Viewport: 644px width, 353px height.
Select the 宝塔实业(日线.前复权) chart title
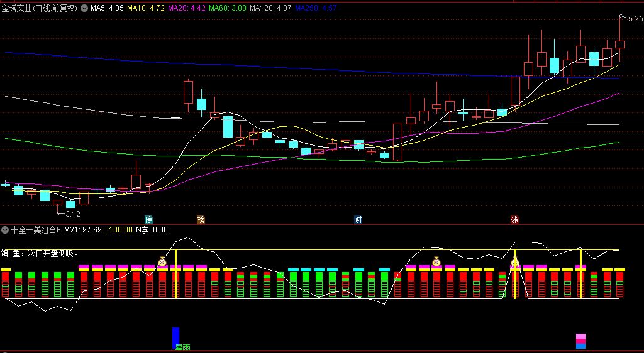click(x=40, y=8)
